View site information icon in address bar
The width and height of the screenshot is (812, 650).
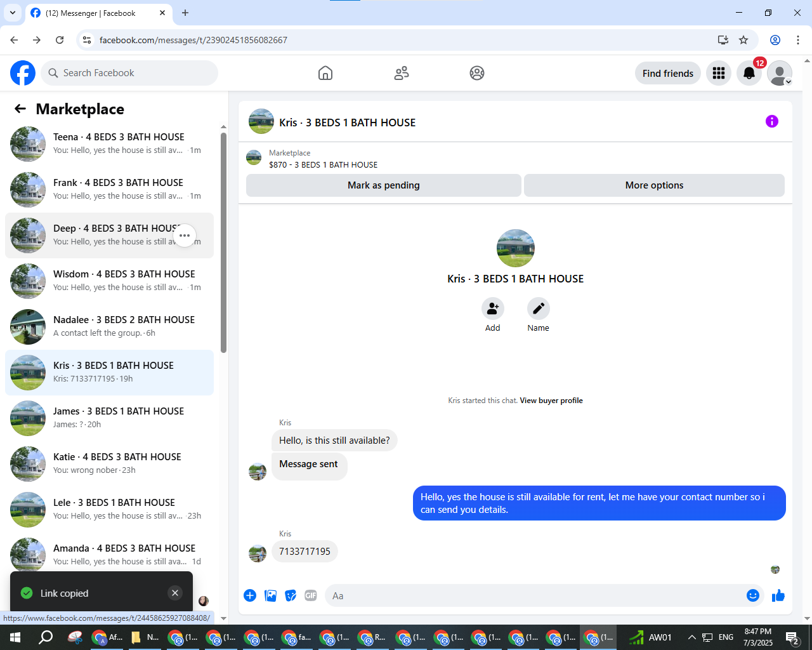coord(87,40)
